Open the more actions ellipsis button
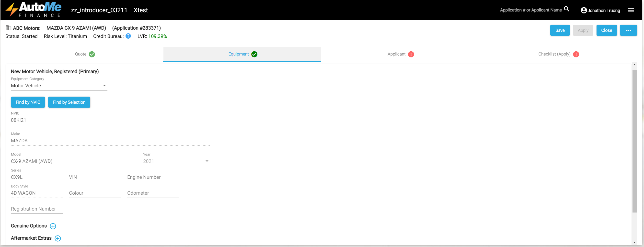 (x=628, y=31)
